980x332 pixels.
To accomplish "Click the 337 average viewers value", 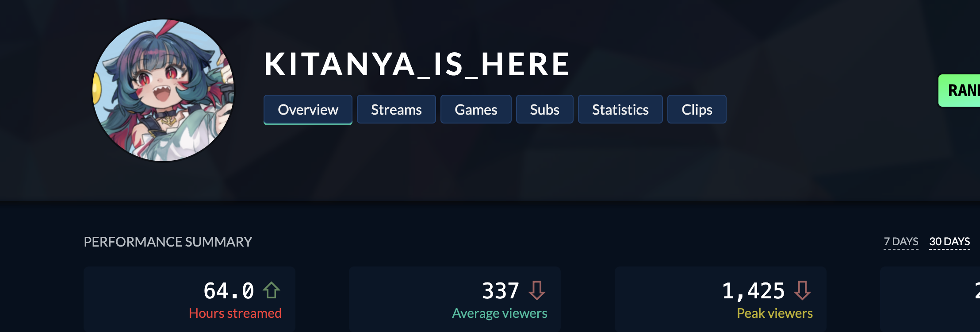I will pyautogui.click(x=500, y=291).
